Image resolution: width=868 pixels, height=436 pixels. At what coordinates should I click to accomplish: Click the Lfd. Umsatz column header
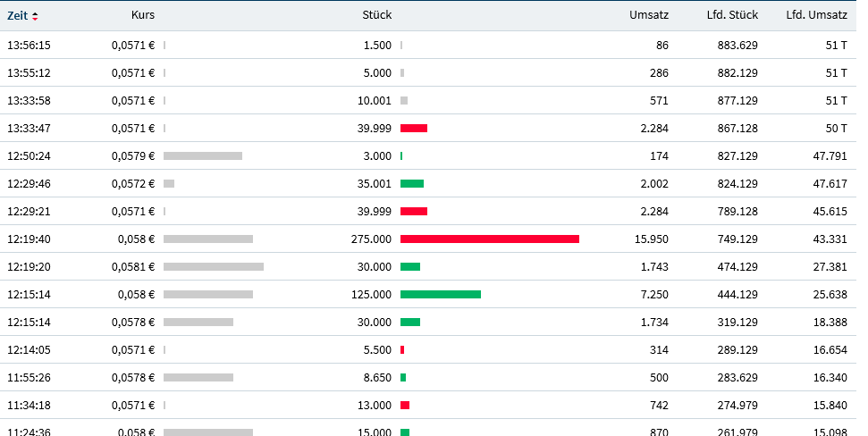coord(816,15)
